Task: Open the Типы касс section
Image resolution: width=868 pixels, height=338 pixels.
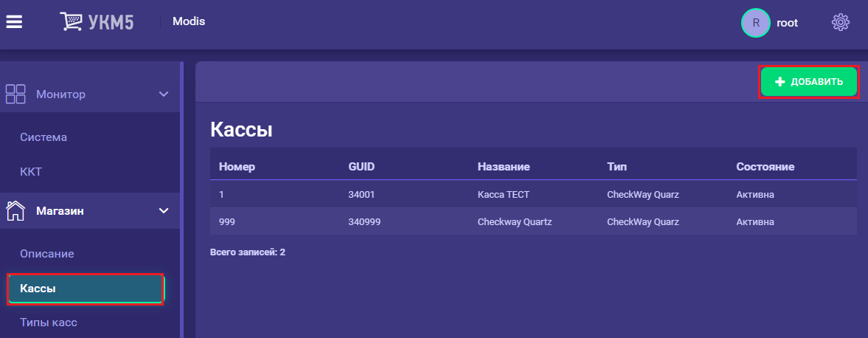Action: [49, 322]
